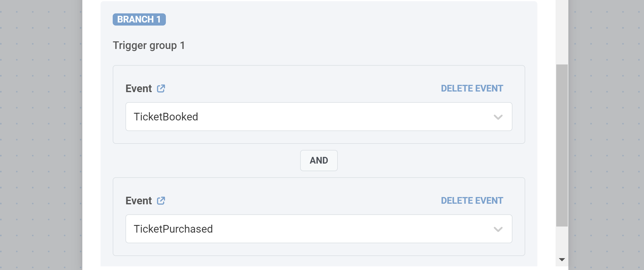Select the Trigger group 1 heading
The width and height of the screenshot is (644, 270).
[149, 46]
